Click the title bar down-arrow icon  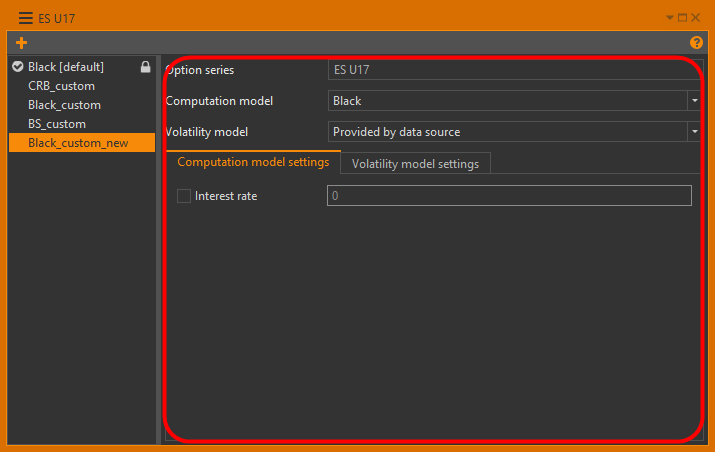coord(670,17)
